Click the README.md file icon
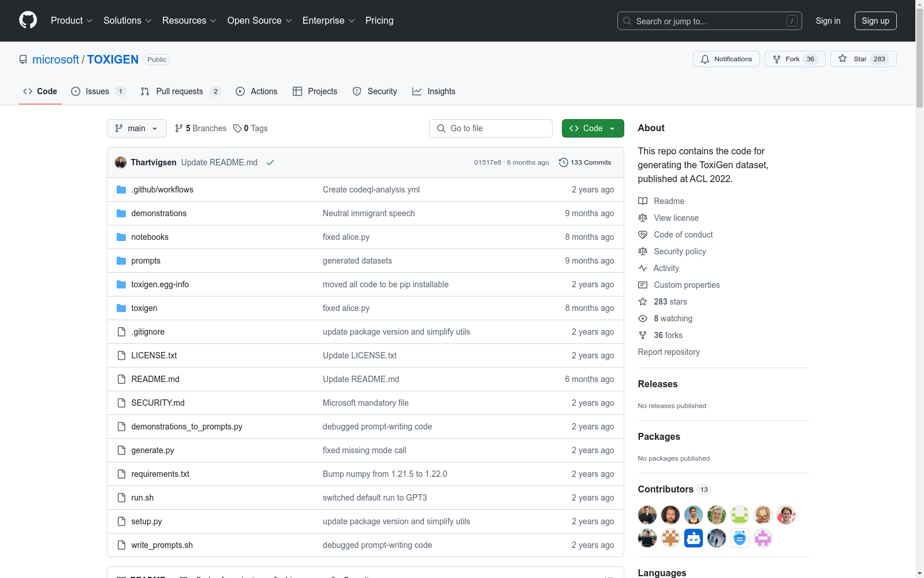The image size is (924, 578). (x=121, y=379)
